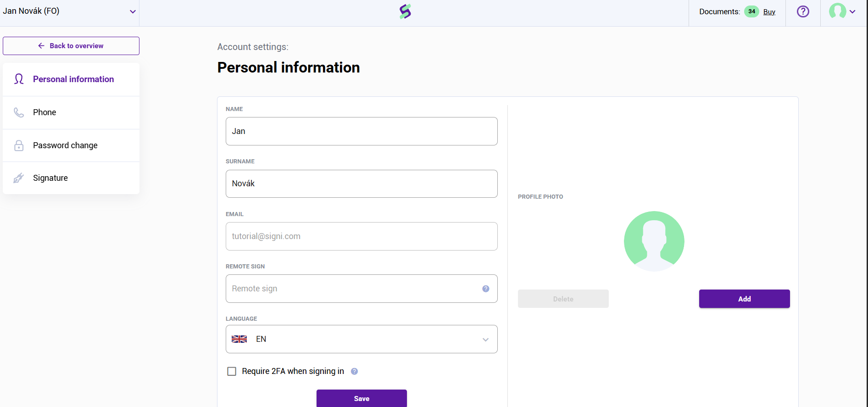Viewport: 868px width, 407px height.
Task: Open the Signature settings section
Action: pos(71,178)
